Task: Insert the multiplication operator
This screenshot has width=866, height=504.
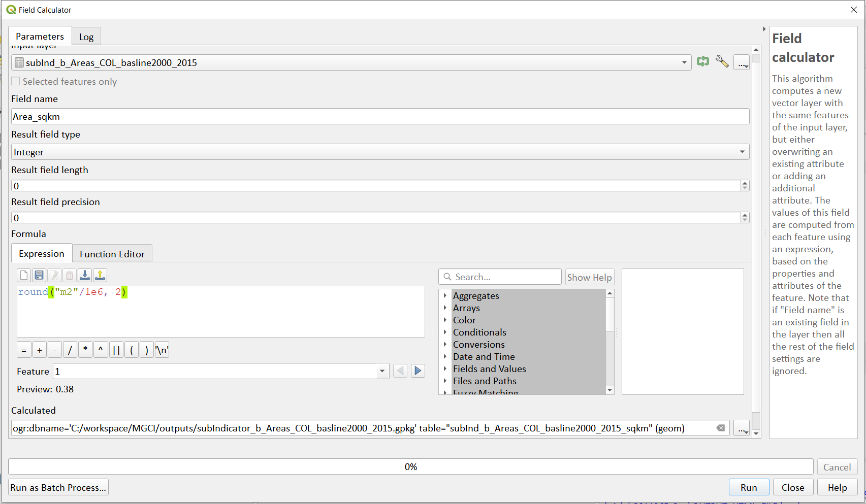Action: (85, 350)
